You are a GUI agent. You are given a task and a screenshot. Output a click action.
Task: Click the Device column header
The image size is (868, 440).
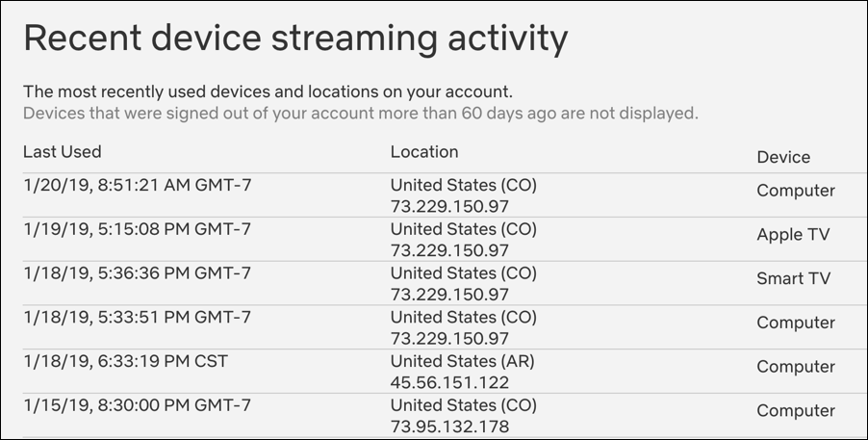783,157
